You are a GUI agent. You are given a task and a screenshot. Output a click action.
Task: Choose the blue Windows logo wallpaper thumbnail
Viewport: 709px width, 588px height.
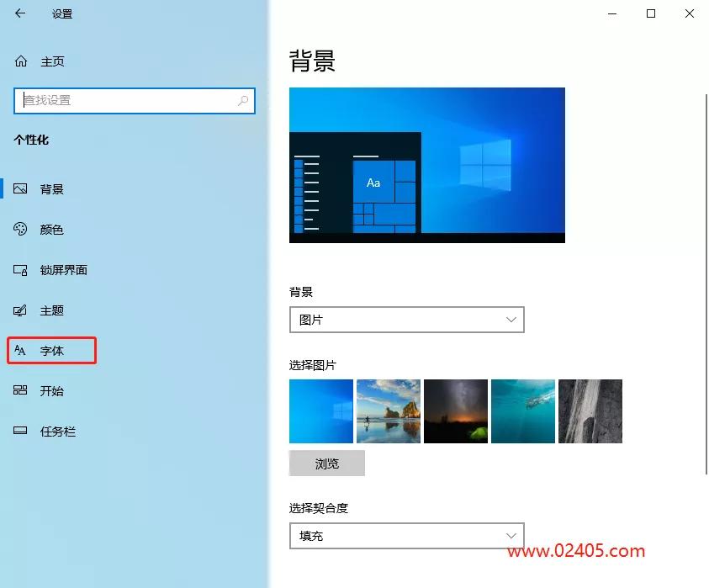coord(321,411)
